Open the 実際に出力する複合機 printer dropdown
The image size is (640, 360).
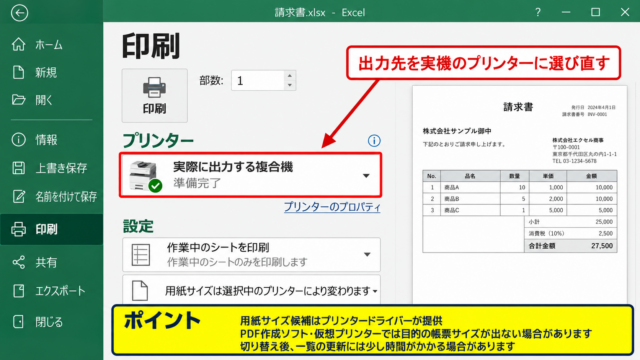pos(251,175)
